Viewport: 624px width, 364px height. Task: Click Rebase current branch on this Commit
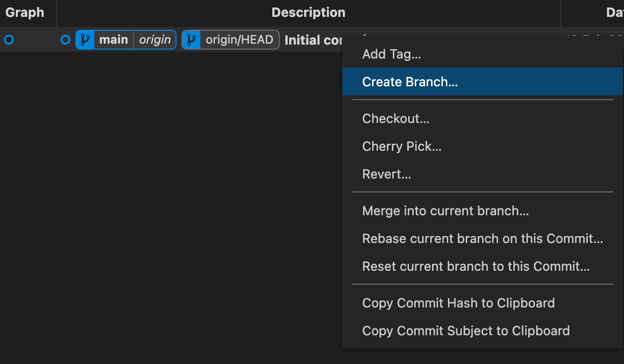click(x=483, y=239)
